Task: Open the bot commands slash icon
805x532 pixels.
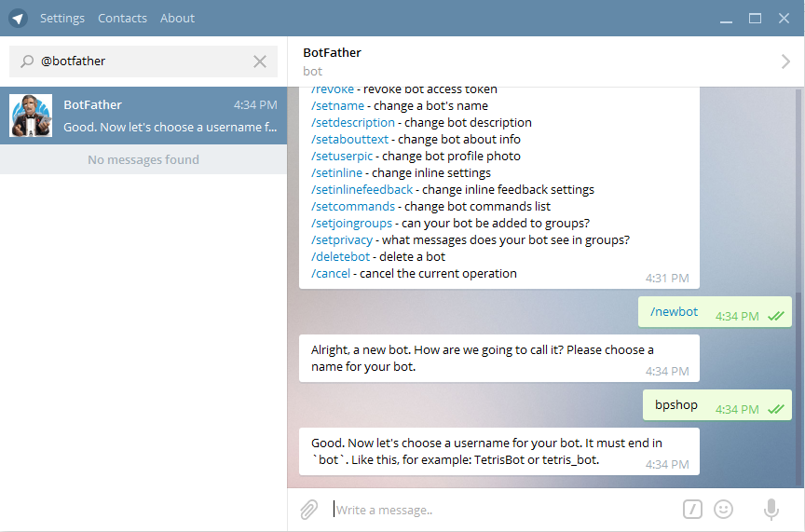Action: click(x=692, y=510)
